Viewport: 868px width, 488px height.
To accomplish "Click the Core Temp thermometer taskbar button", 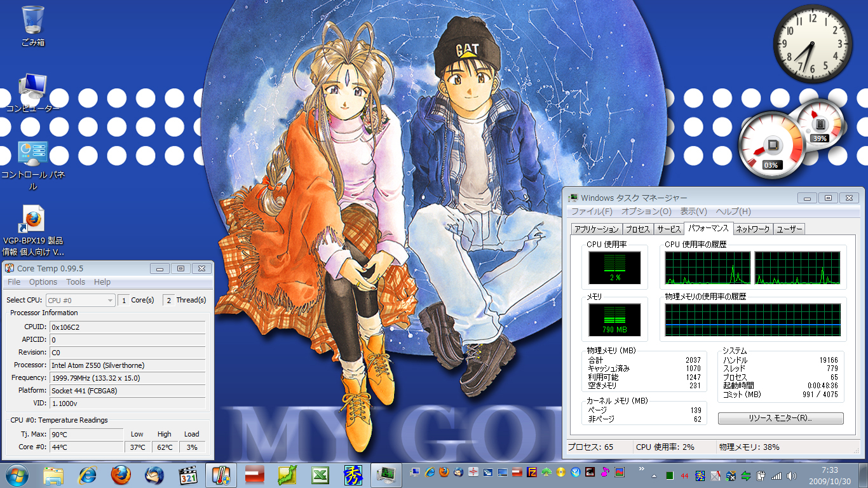I will [221, 475].
